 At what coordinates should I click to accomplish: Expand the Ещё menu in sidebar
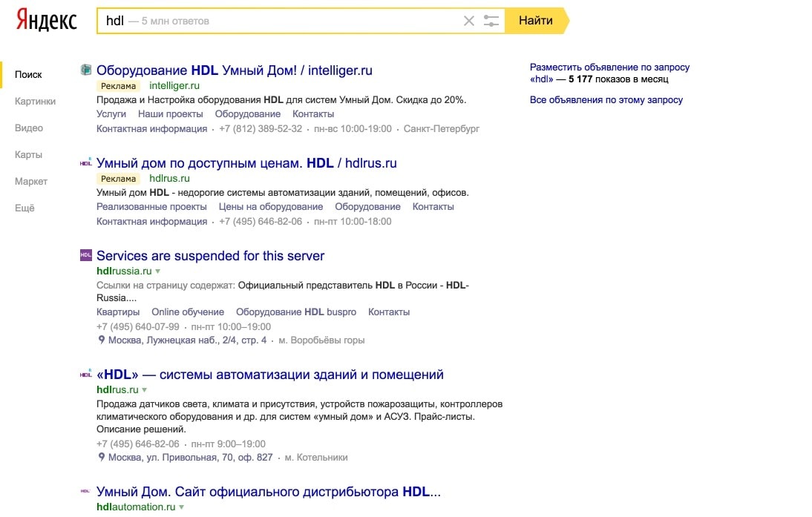pyautogui.click(x=24, y=208)
